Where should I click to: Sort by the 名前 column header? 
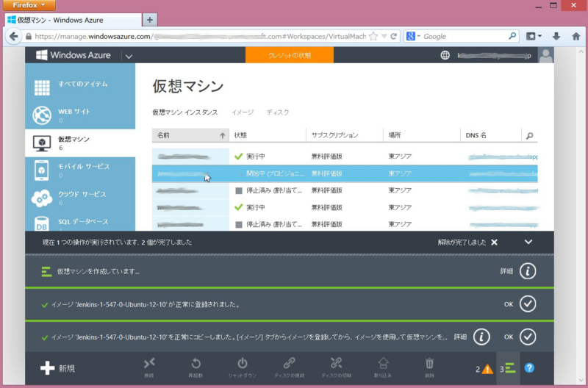(x=190, y=135)
